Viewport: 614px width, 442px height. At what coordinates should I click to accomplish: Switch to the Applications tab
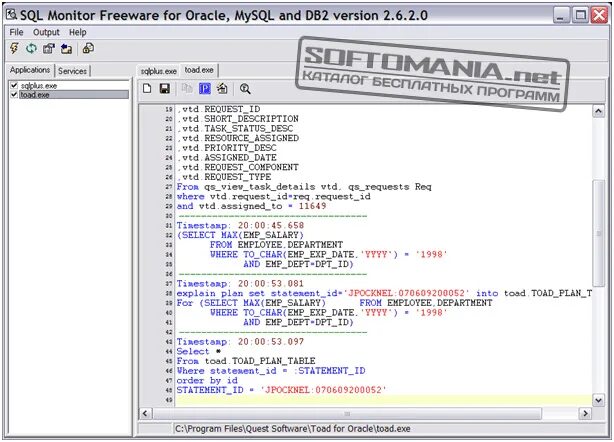[30, 70]
